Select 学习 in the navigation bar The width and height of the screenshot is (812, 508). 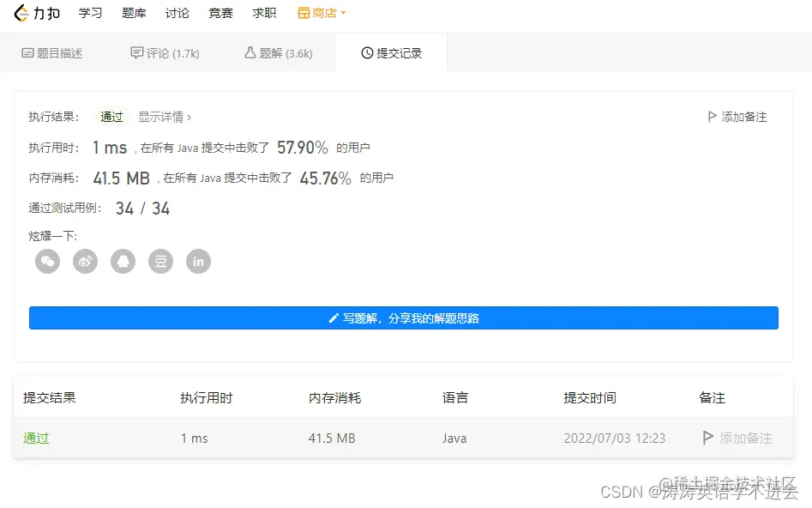click(91, 13)
